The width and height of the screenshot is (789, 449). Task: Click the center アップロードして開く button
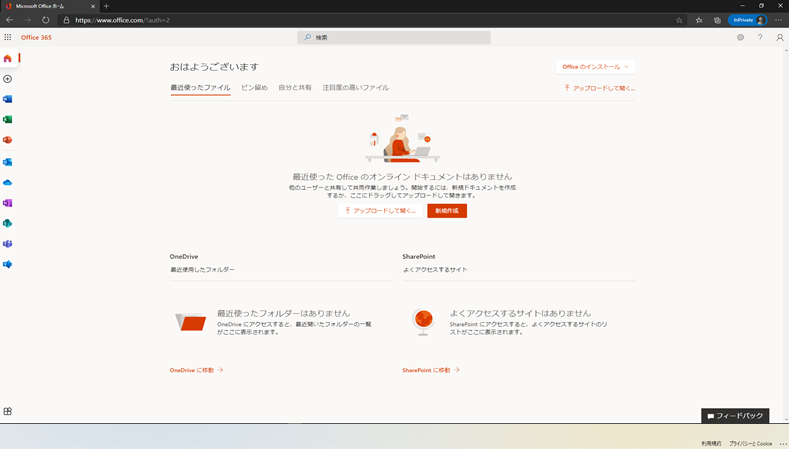click(x=380, y=211)
